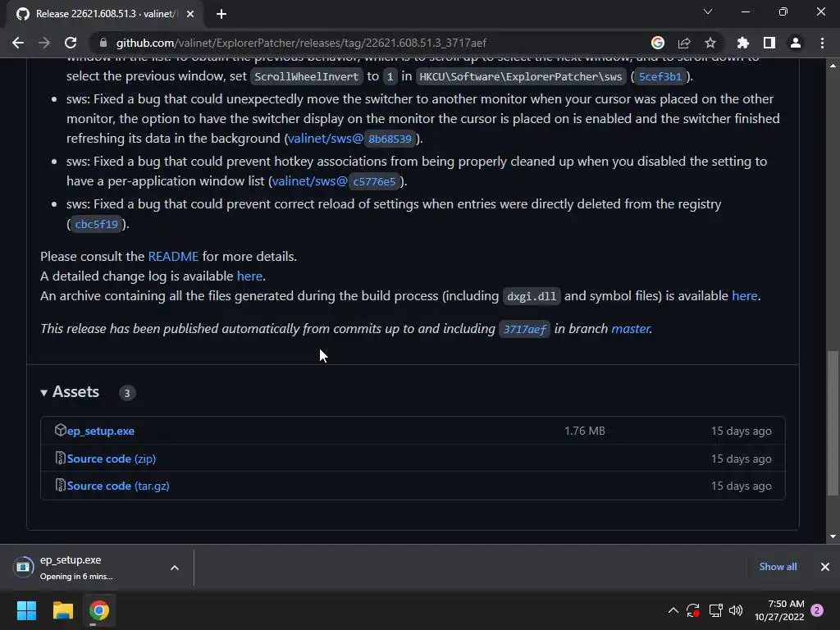Open the build archive 'here' link

click(745, 296)
